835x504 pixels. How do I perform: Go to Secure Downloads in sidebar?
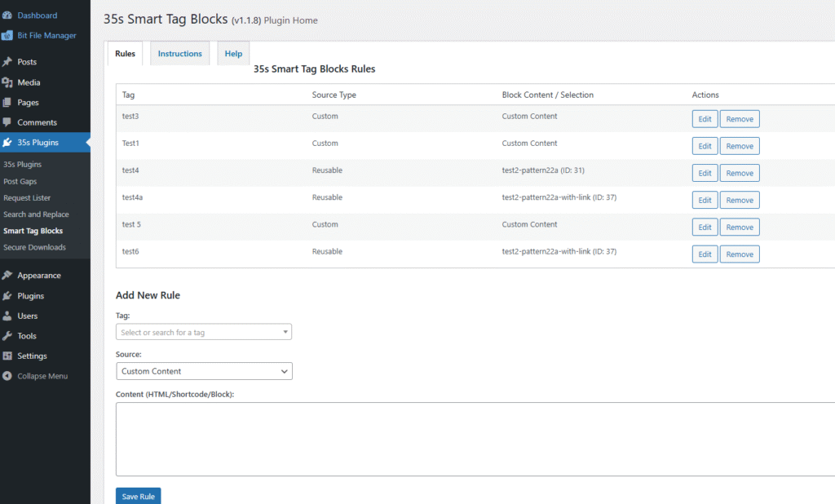[x=34, y=247]
